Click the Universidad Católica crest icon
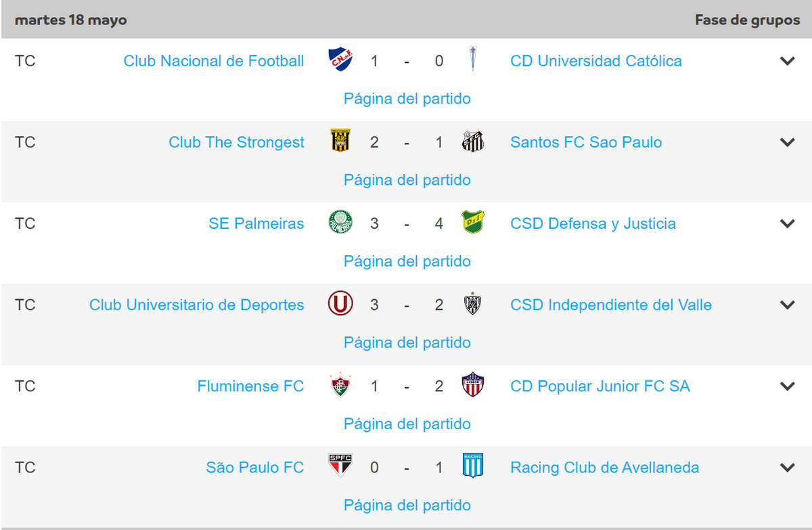Screen dimensions: 812x530 [x=472, y=60]
